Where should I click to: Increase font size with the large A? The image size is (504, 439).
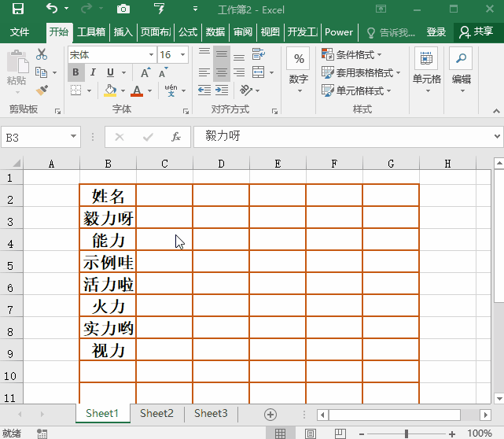point(145,72)
